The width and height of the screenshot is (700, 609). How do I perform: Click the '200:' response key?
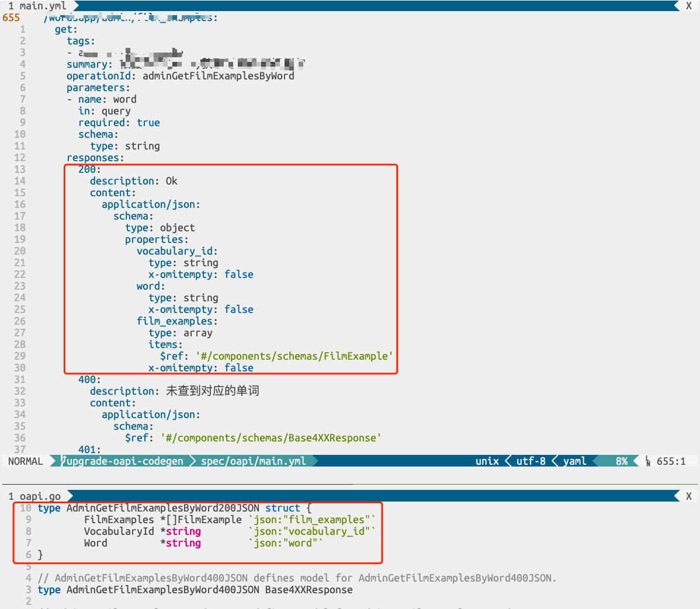tap(89, 169)
